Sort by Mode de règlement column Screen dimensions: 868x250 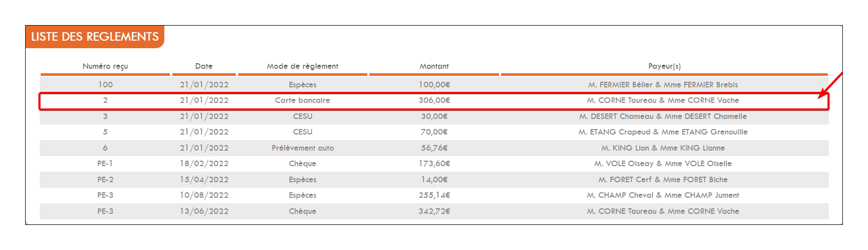point(303,66)
